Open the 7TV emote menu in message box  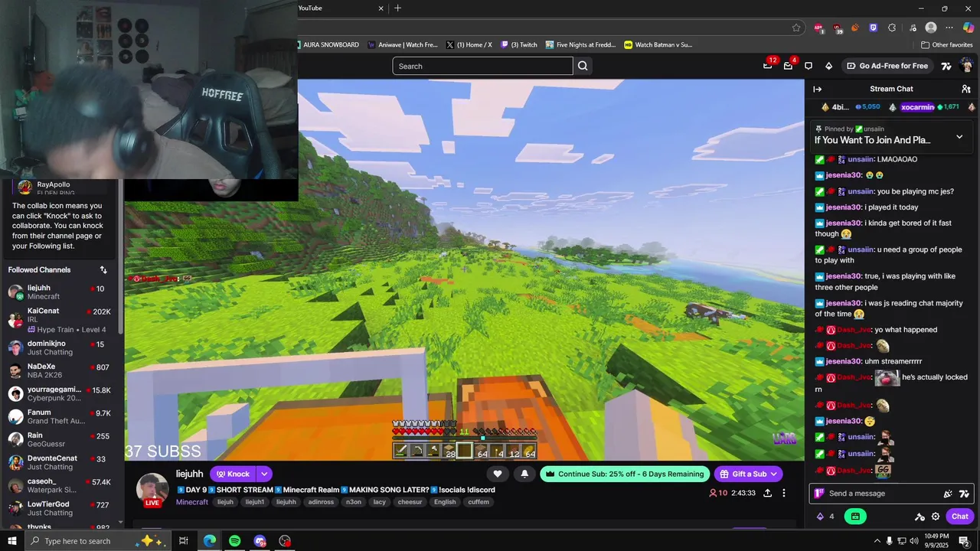pyautogui.click(x=964, y=494)
